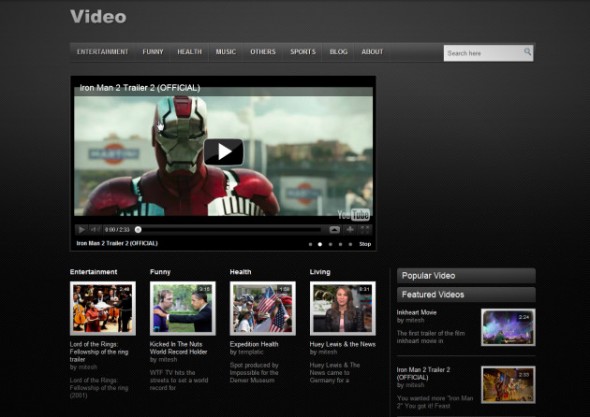This screenshot has height=417, width=590.
Task: Click the Video site logo
Action: click(x=98, y=17)
